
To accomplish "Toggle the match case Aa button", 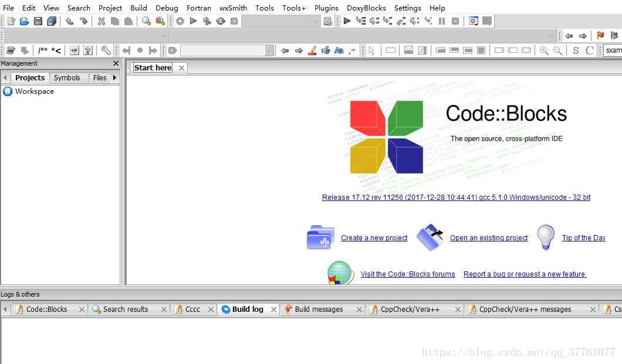I will [x=339, y=50].
